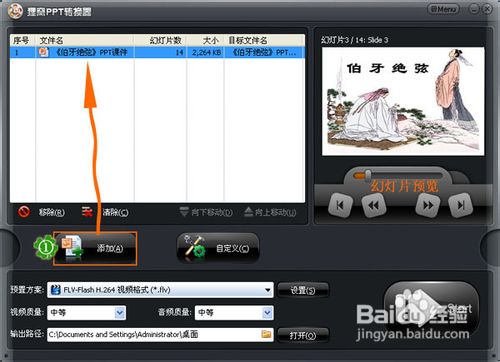Click the 移除(R) button
Image resolution: width=500 pixels, height=362 pixels.
tap(52, 212)
